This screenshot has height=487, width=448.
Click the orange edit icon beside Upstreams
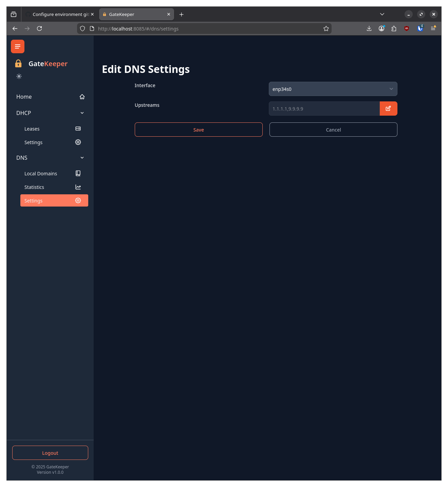point(388,109)
